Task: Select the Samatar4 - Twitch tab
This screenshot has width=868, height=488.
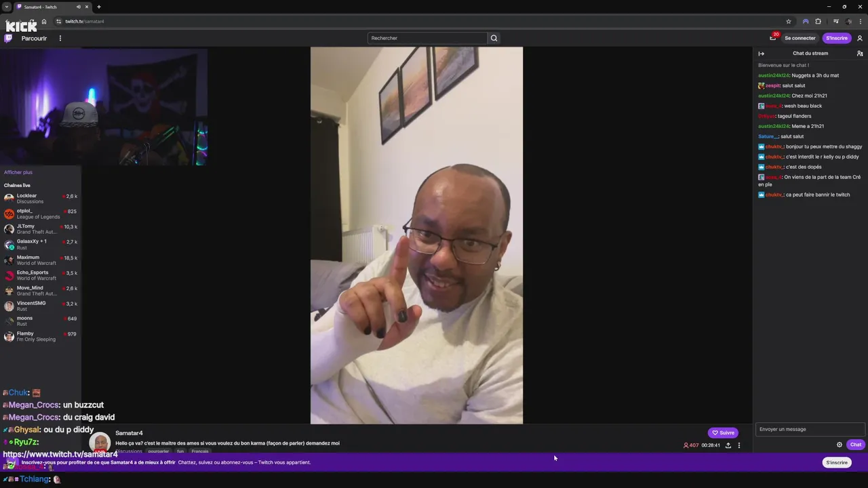Action: click(46, 7)
